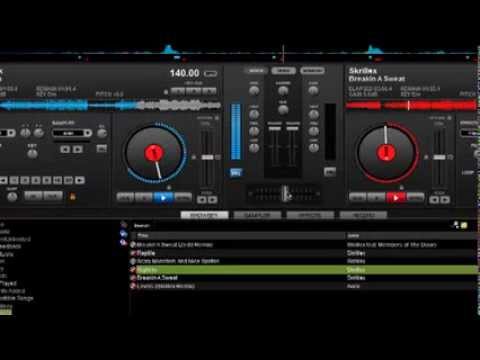Hit CUE on the right deck

click(x=358, y=198)
